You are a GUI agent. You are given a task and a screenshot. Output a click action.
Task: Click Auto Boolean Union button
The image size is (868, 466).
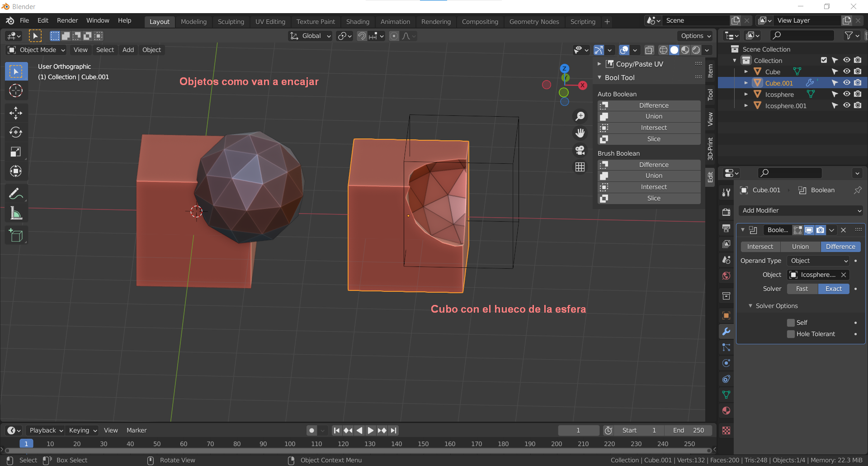coord(649,116)
